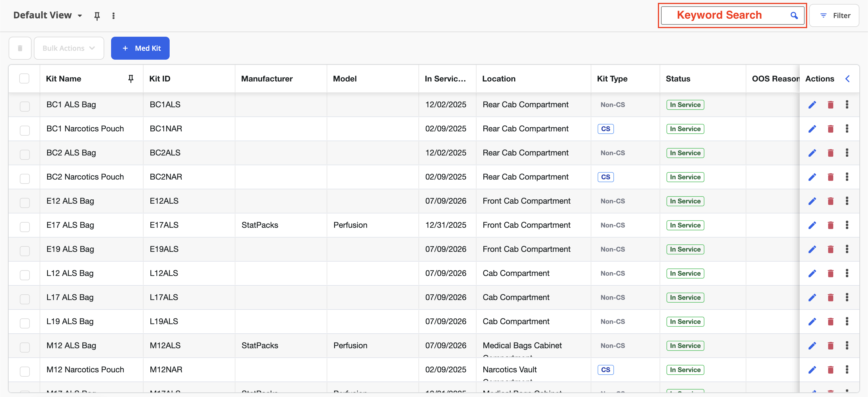Edit the BC1 ALS Bag kit
The height and width of the screenshot is (397, 868).
coord(812,105)
